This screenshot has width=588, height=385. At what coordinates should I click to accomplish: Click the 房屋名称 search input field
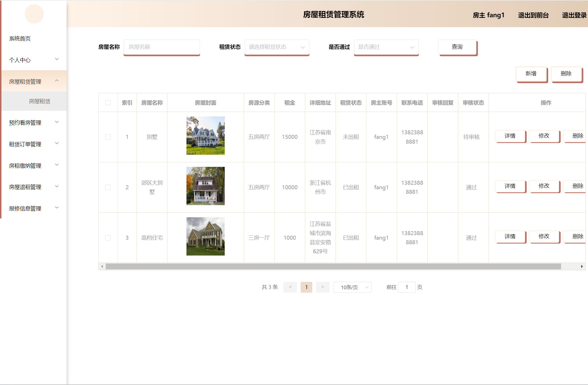(162, 47)
